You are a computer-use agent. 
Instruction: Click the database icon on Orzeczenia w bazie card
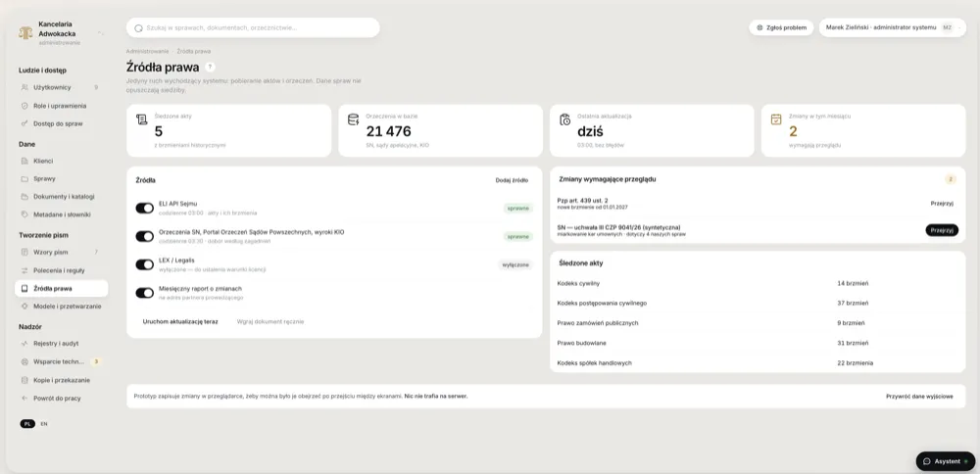click(353, 119)
